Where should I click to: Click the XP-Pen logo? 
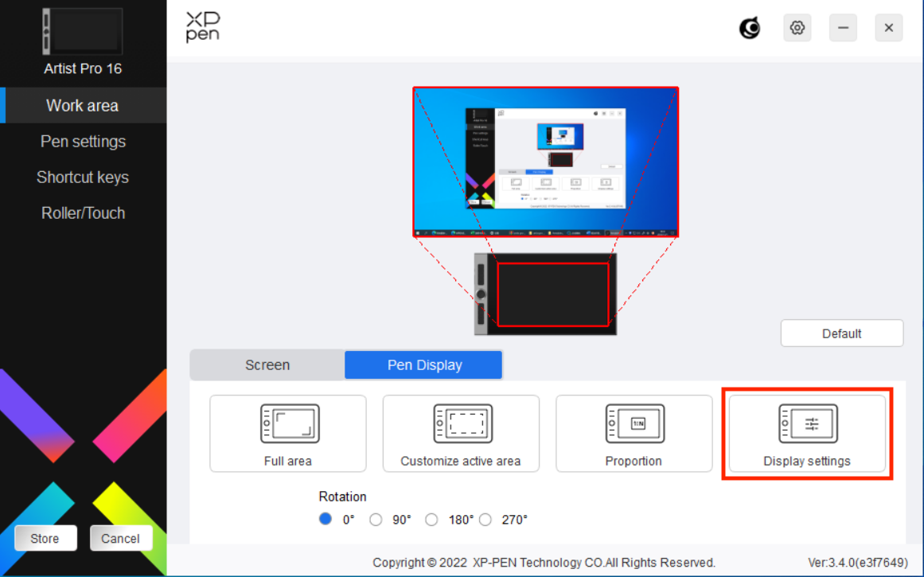203,26
